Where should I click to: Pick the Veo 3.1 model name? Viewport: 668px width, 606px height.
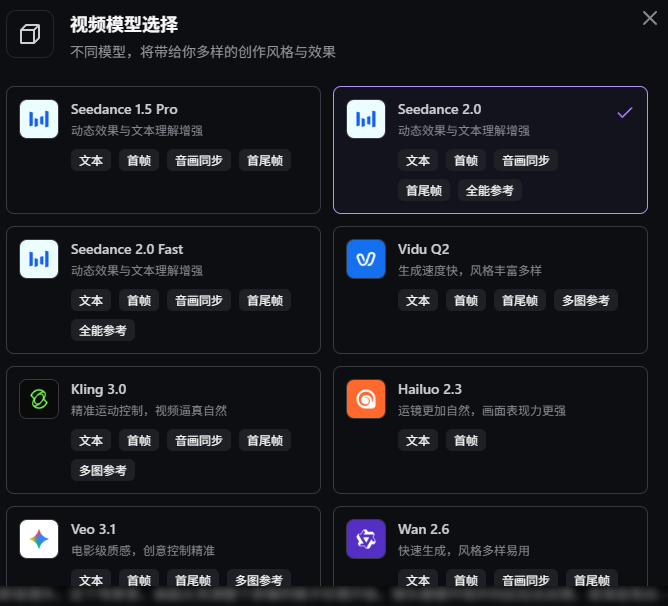[x=93, y=529]
